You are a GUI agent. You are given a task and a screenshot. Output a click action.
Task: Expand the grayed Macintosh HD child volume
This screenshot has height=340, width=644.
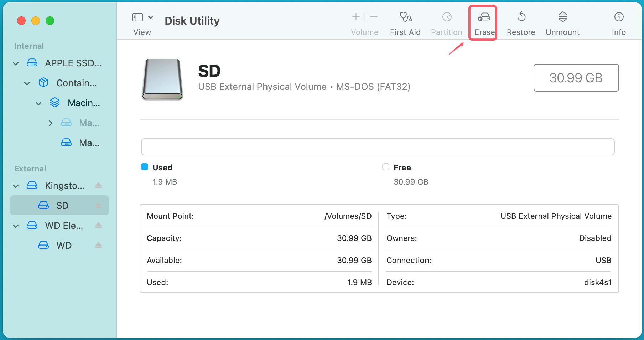pyautogui.click(x=50, y=123)
